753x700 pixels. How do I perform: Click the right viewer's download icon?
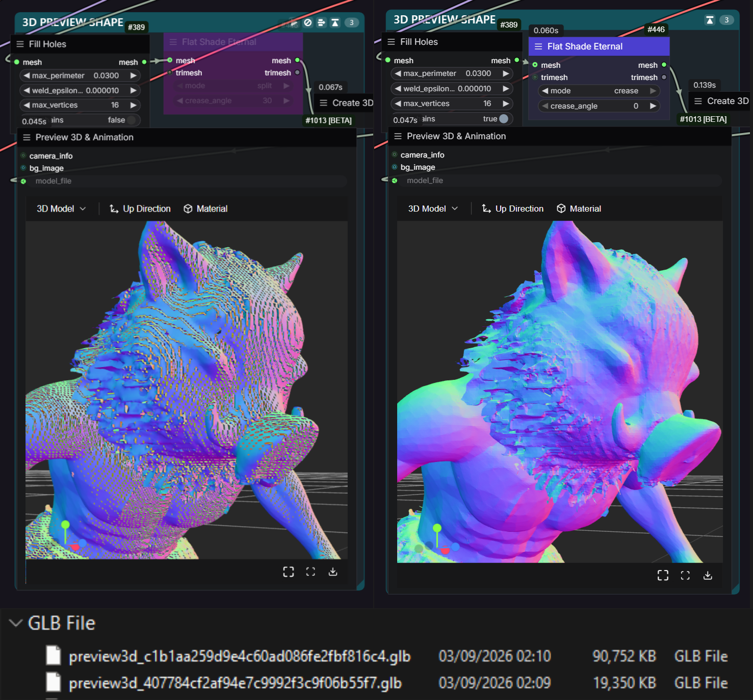tap(708, 575)
